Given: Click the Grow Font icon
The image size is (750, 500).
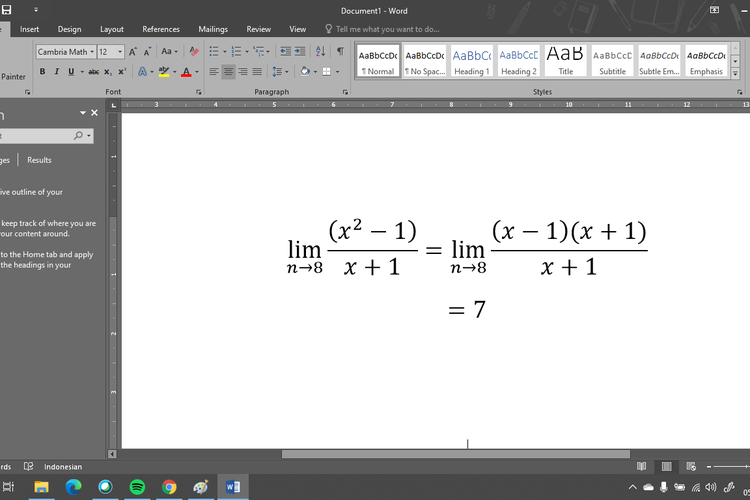Looking at the screenshot, I should [x=134, y=51].
